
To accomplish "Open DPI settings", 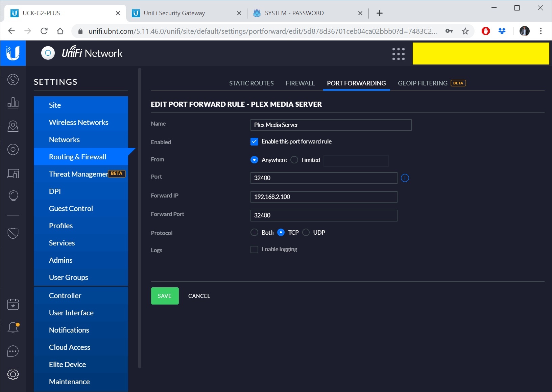I will tap(81, 191).
